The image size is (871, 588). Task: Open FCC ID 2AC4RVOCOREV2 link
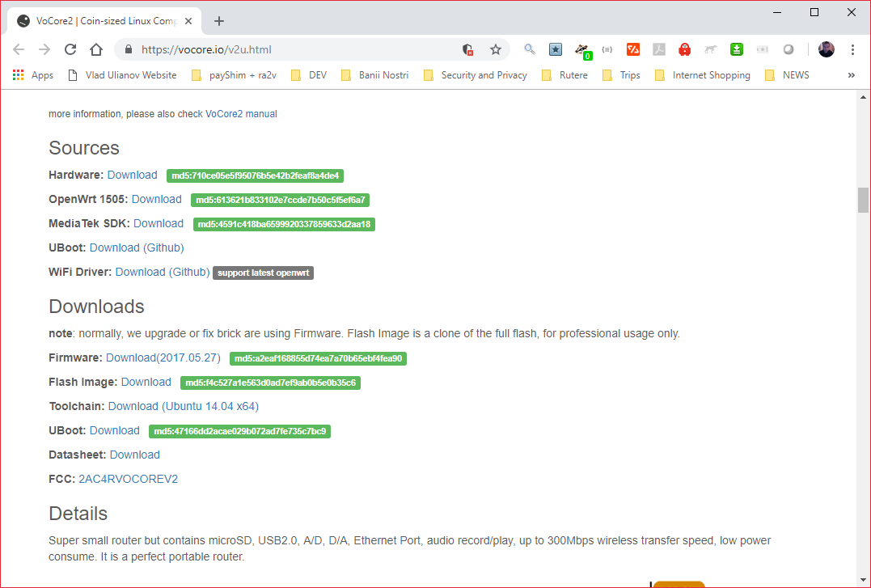129,479
